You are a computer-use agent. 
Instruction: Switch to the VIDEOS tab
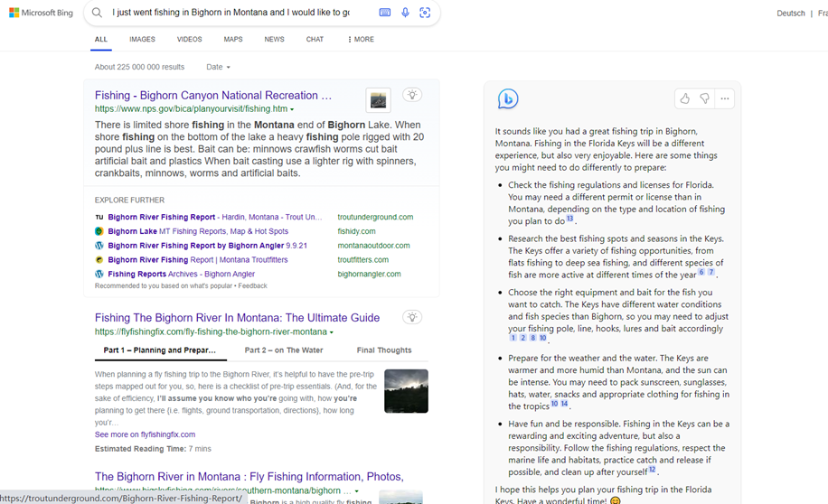(x=189, y=39)
